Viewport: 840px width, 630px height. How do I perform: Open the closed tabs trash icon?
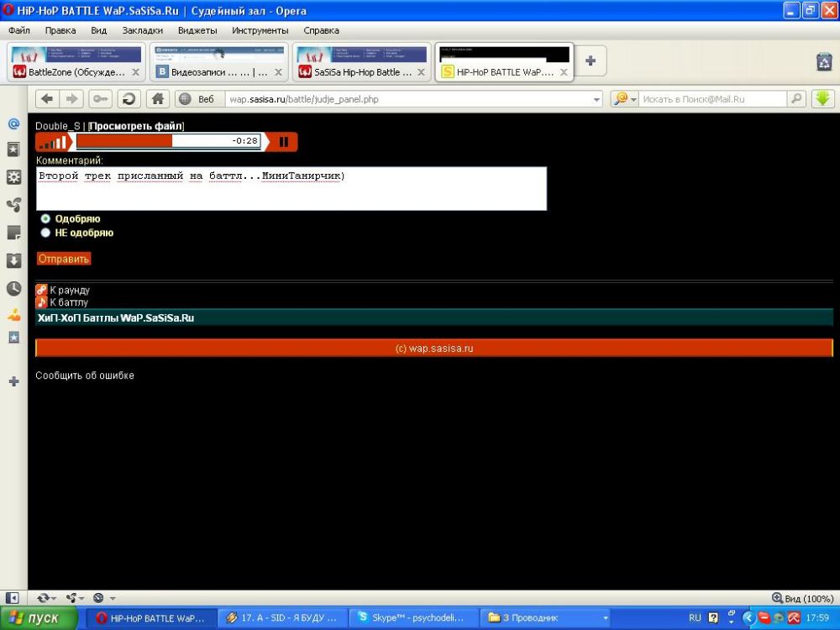click(x=825, y=61)
